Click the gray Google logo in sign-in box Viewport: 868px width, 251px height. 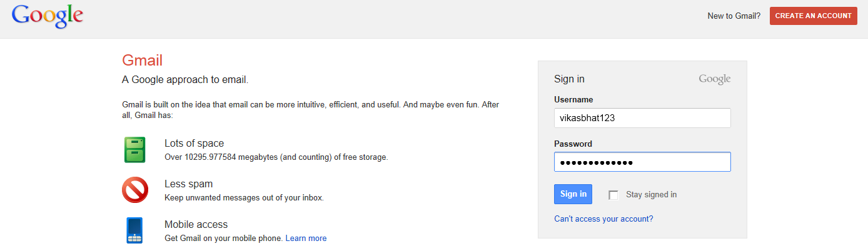(714, 79)
